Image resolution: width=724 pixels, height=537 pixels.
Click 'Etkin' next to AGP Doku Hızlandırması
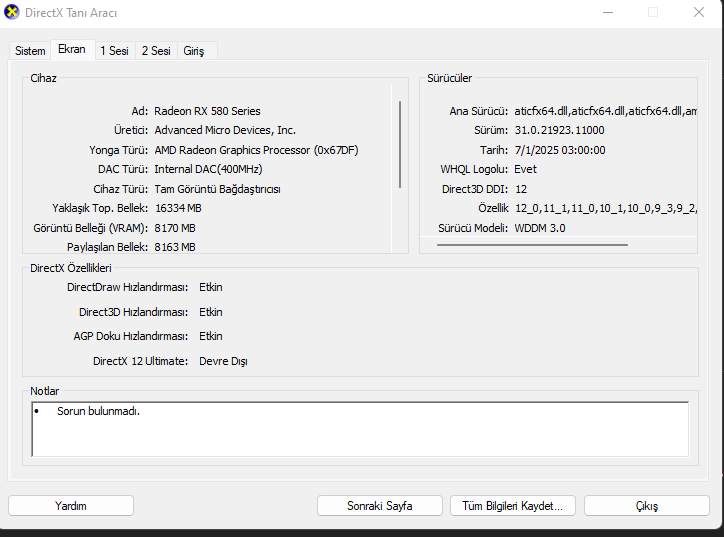pyautogui.click(x=211, y=336)
